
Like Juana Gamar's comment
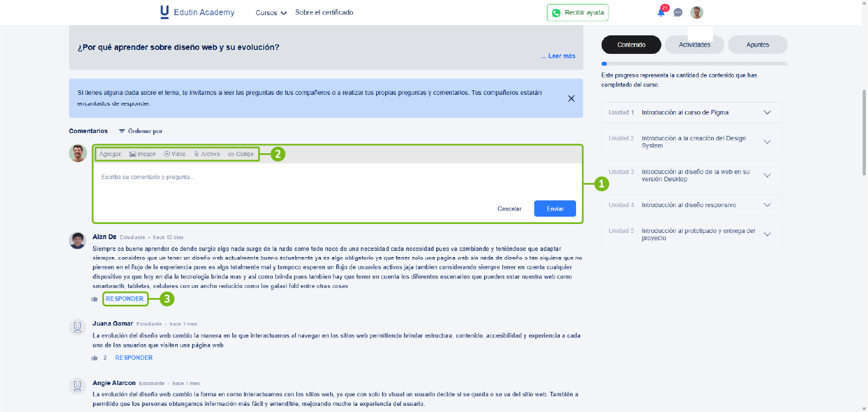click(x=95, y=358)
